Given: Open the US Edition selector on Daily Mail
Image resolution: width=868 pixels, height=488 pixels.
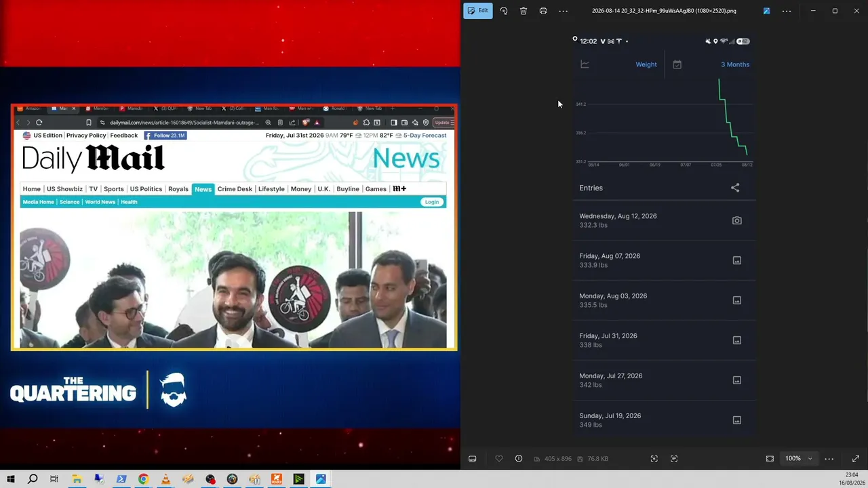Looking at the screenshot, I should (43, 136).
